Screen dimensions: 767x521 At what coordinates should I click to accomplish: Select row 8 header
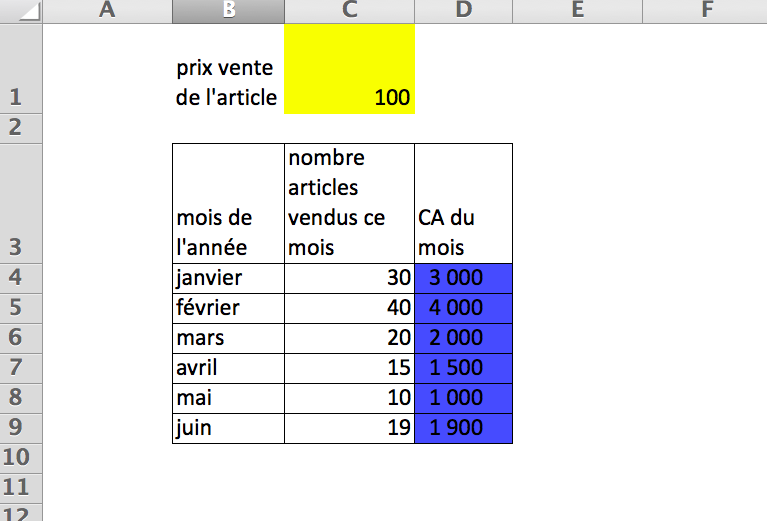pos(21,398)
